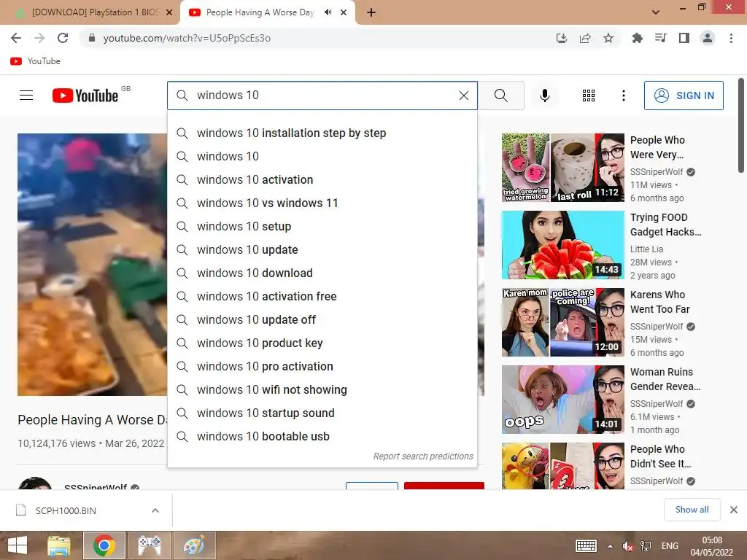Open the SCPH1000.BIN downloaded file
Image resolution: width=747 pixels, height=560 pixels.
point(66,510)
